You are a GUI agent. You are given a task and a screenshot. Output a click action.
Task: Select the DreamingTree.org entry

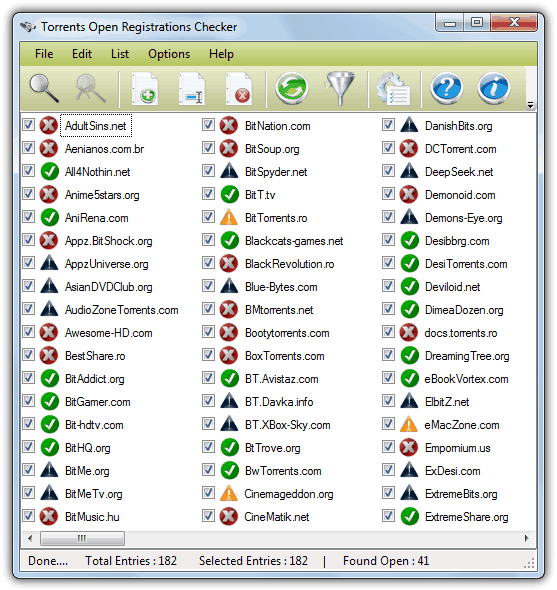[x=467, y=356]
